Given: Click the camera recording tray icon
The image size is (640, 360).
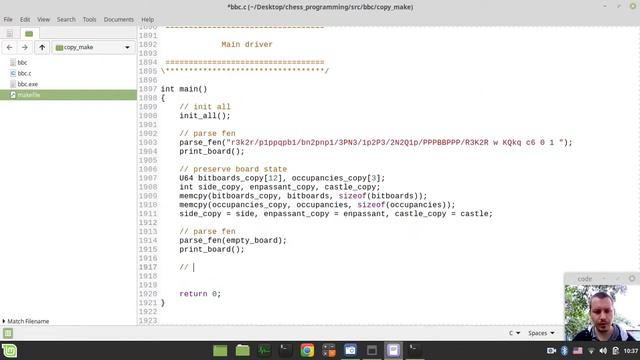Looking at the screenshot, I should pyautogui.click(x=551, y=351).
